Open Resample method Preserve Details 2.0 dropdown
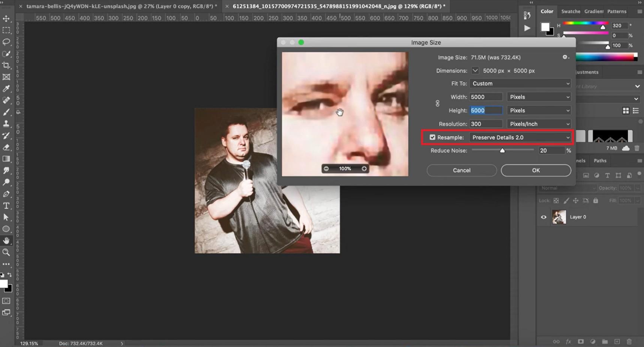The image size is (644, 347). pyautogui.click(x=520, y=138)
